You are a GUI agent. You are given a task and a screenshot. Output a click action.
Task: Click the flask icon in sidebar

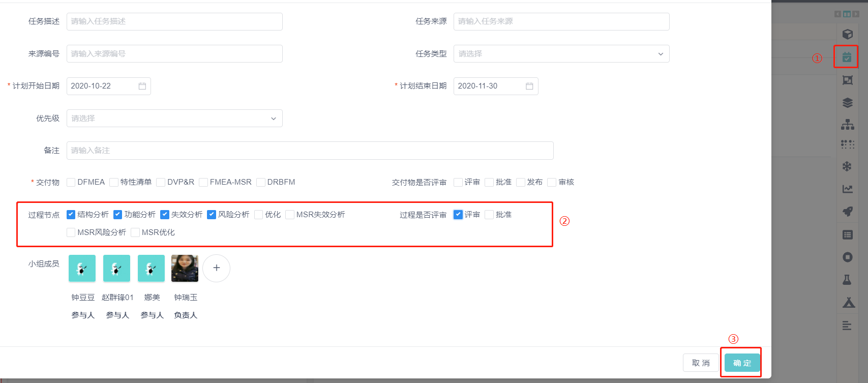[847, 280]
